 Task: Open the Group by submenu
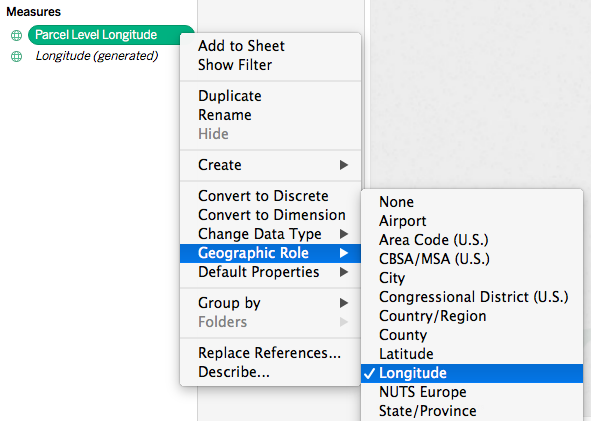point(270,303)
